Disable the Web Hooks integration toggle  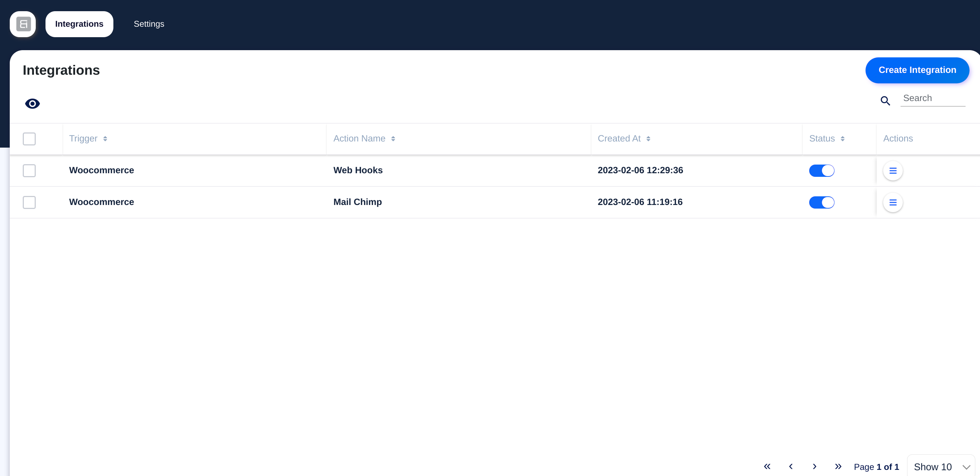coord(822,171)
